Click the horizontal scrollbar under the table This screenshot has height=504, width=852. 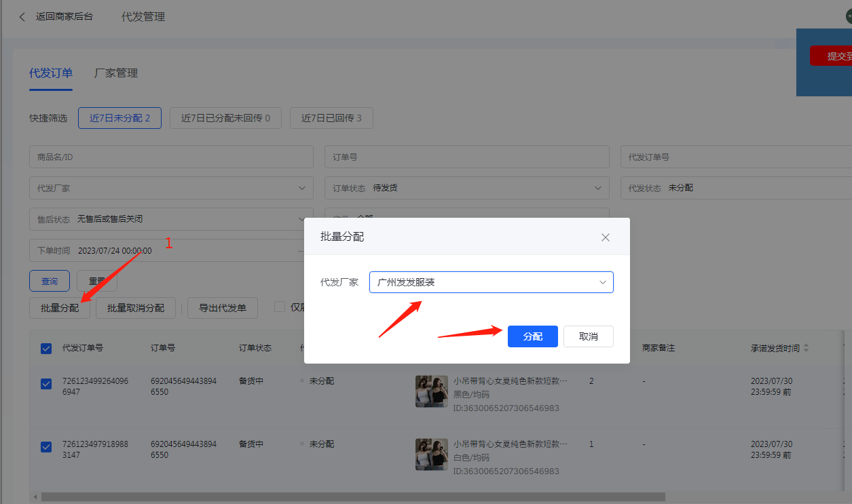coord(353,497)
